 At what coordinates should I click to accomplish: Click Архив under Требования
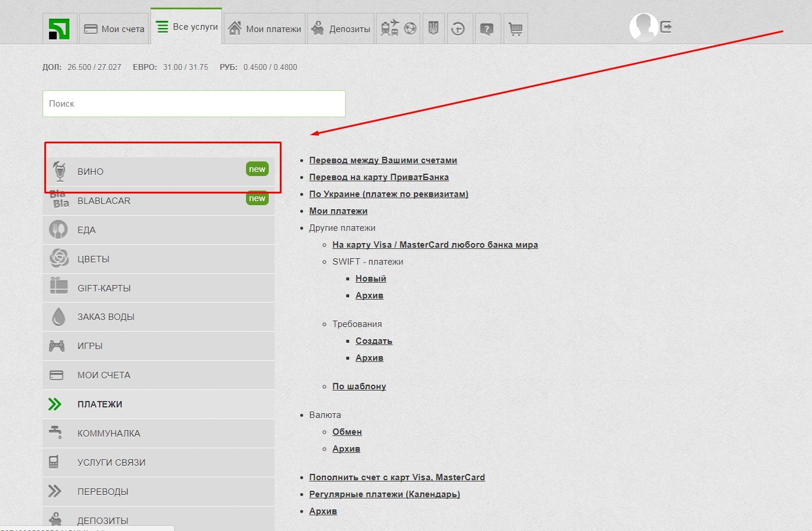click(370, 358)
